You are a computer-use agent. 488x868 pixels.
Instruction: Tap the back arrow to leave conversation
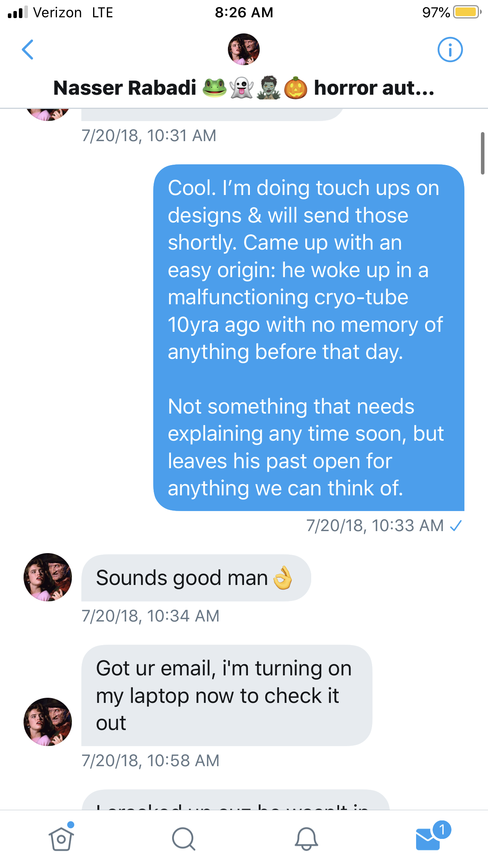(28, 50)
